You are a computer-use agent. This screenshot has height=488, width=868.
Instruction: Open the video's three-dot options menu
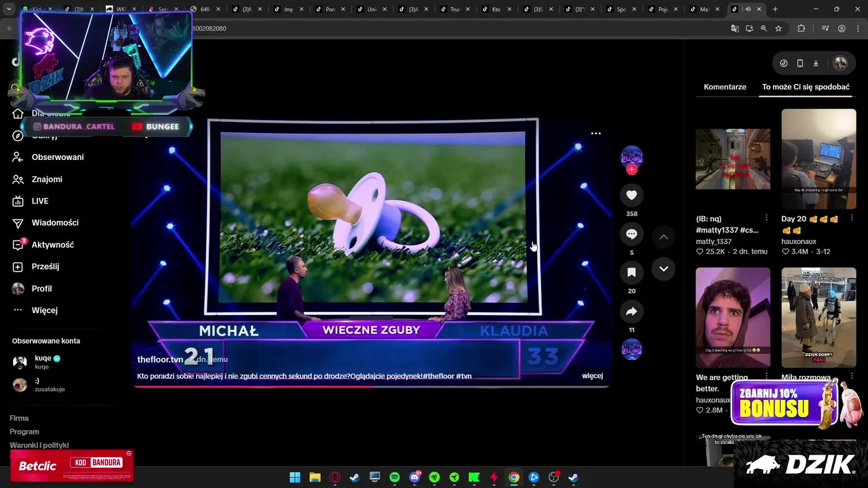pyautogui.click(x=595, y=134)
